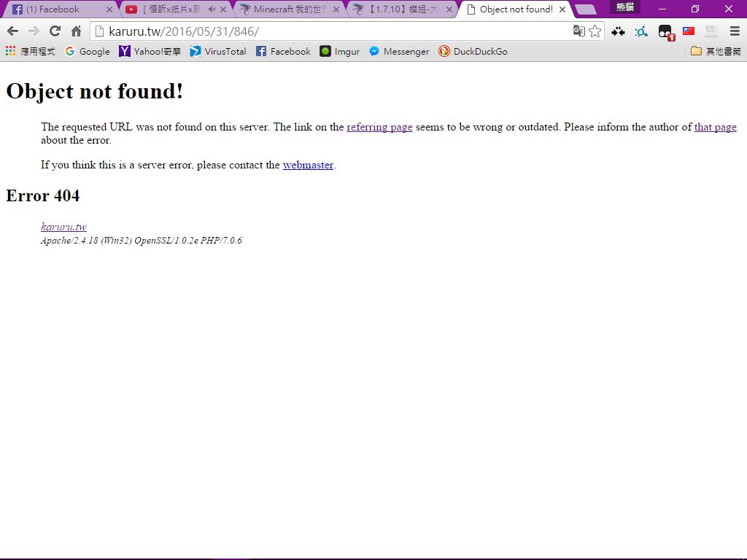Open the extension with red badge 1
The width and height of the screenshot is (747, 560).
665,32
